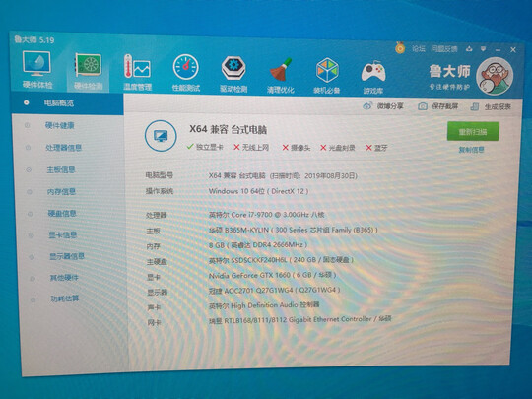
Task: Click the AOC2701 Q27G1WG4 monitor value
Action: click(275, 290)
